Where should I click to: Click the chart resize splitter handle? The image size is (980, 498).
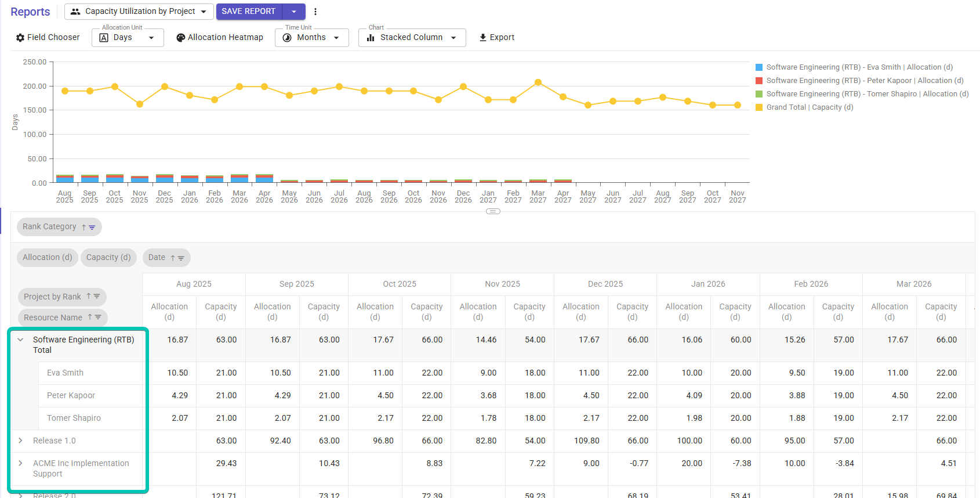pos(493,211)
